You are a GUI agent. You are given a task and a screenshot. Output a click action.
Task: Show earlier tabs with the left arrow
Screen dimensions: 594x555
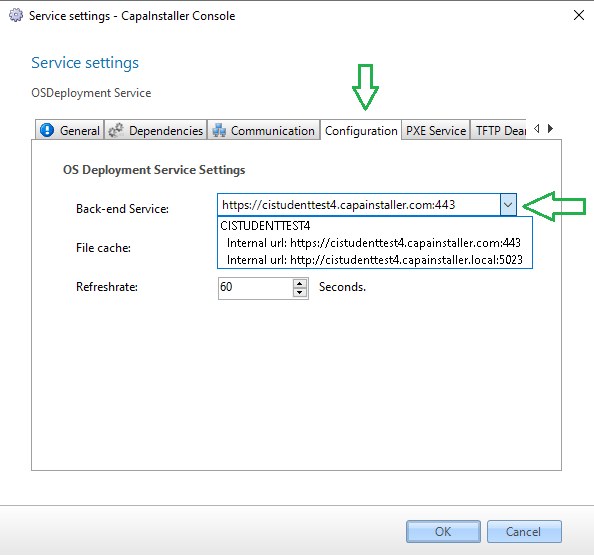pyautogui.click(x=536, y=128)
